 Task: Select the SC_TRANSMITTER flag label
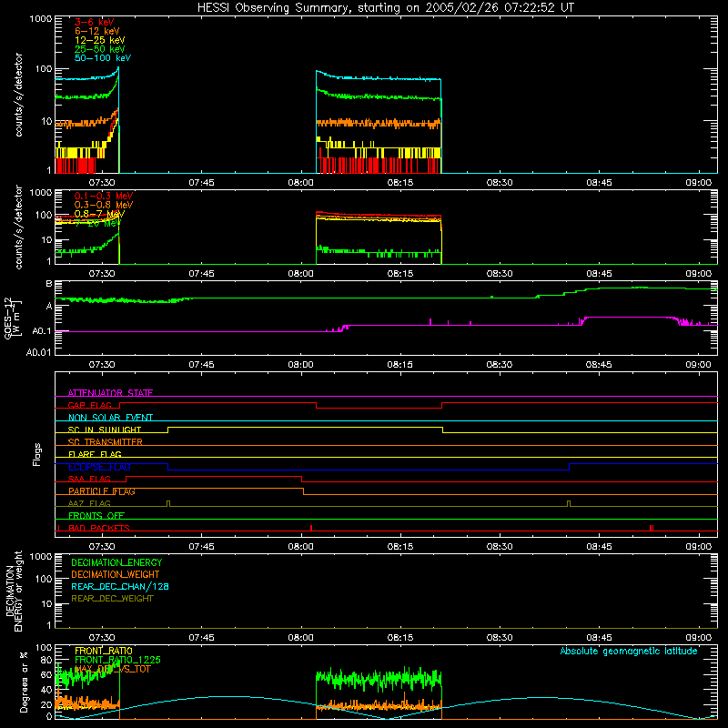coord(105,442)
